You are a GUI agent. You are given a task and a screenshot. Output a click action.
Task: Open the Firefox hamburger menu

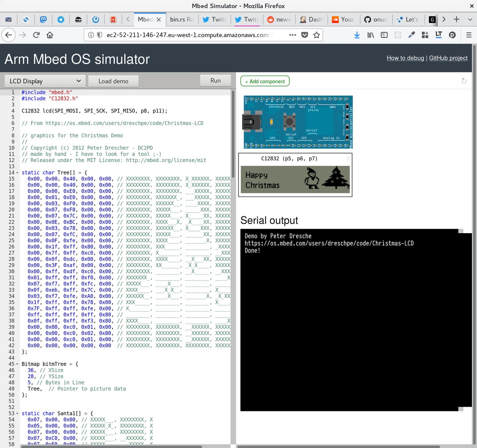tap(469, 35)
